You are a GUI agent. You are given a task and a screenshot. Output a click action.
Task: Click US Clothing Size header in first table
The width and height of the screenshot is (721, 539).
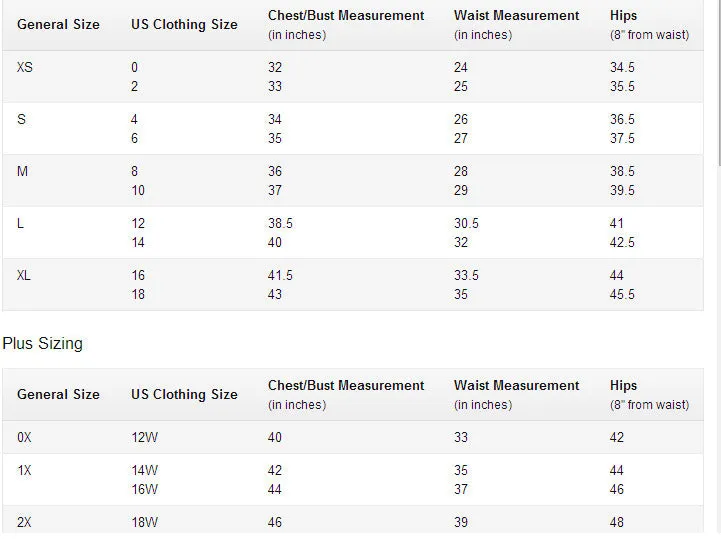pos(184,24)
